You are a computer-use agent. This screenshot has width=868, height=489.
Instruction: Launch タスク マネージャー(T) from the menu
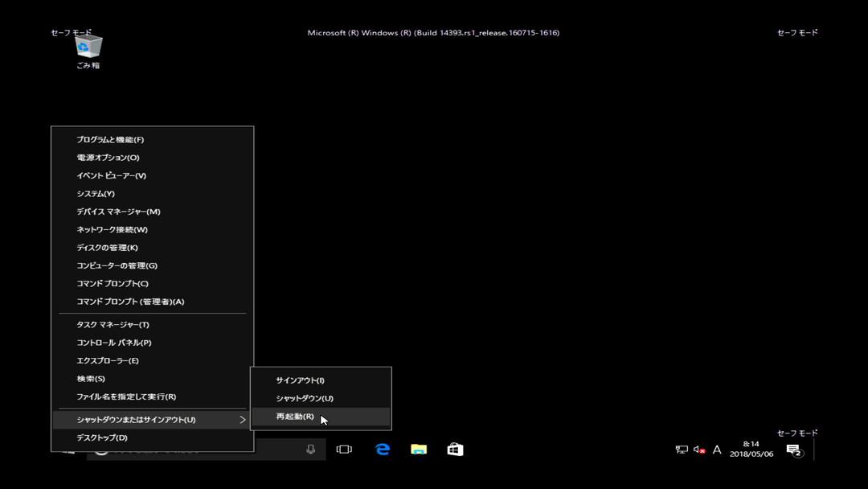click(x=113, y=325)
